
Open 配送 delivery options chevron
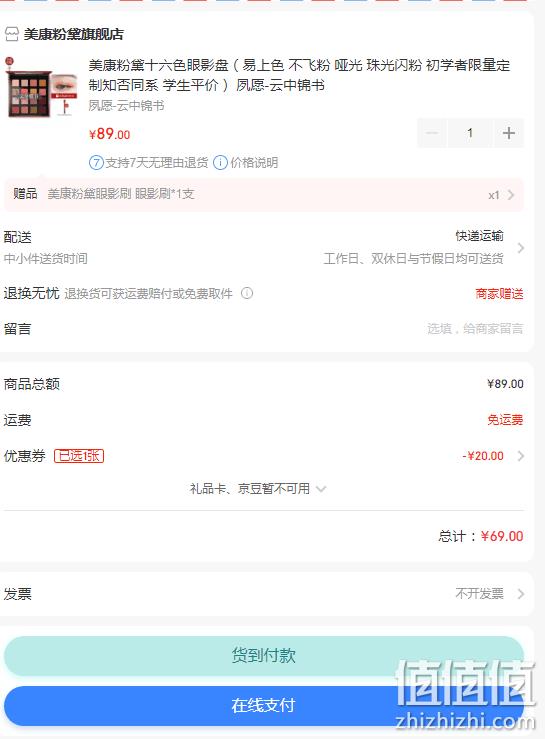520,248
